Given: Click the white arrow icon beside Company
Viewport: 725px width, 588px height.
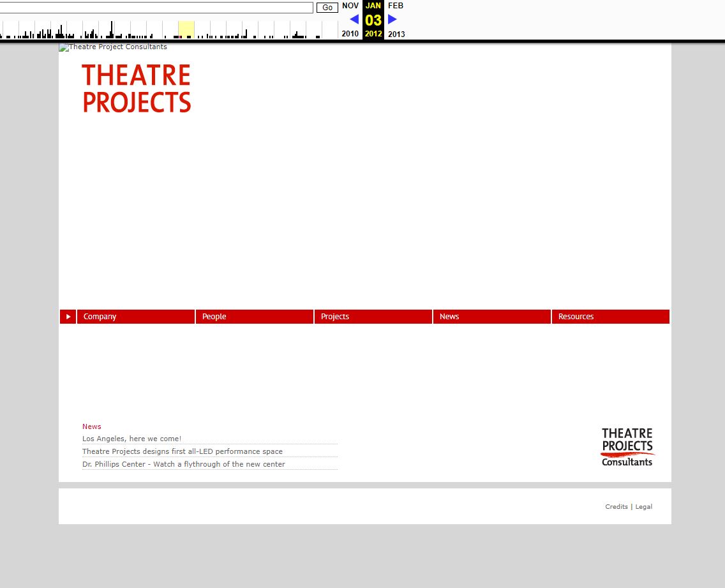Looking at the screenshot, I should (x=68, y=317).
